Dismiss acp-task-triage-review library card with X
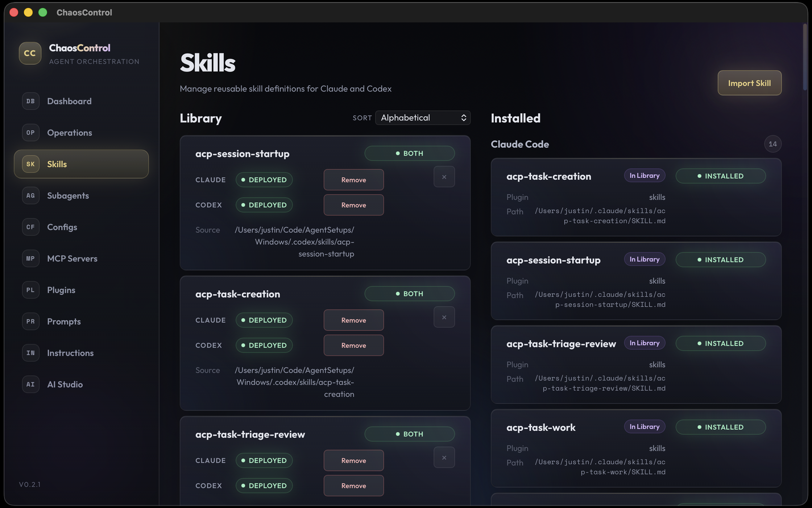Viewport: 812px width, 508px height. [444, 457]
